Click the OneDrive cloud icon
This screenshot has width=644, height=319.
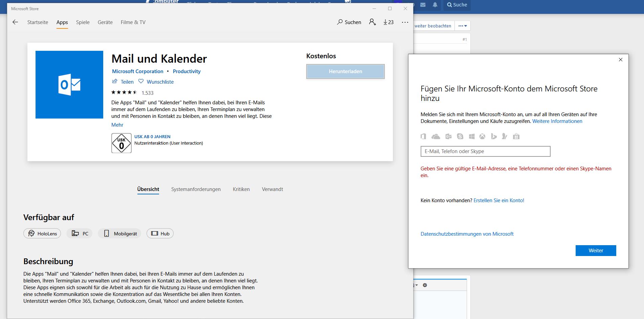pos(436,136)
